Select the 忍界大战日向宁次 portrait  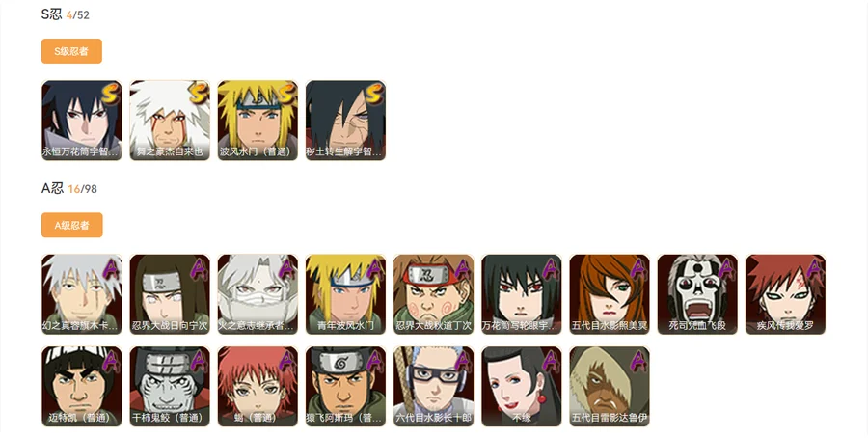pyautogui.click(x=170, y=294)
